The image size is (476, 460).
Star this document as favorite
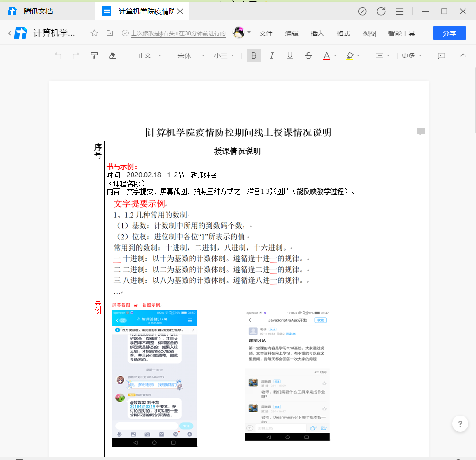pyautogui.click(x=94, y=33)
